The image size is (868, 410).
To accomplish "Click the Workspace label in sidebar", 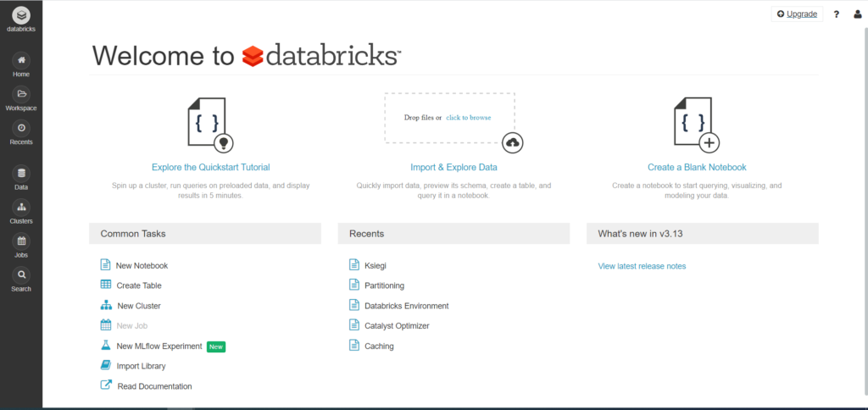I will tap(21, 108).
